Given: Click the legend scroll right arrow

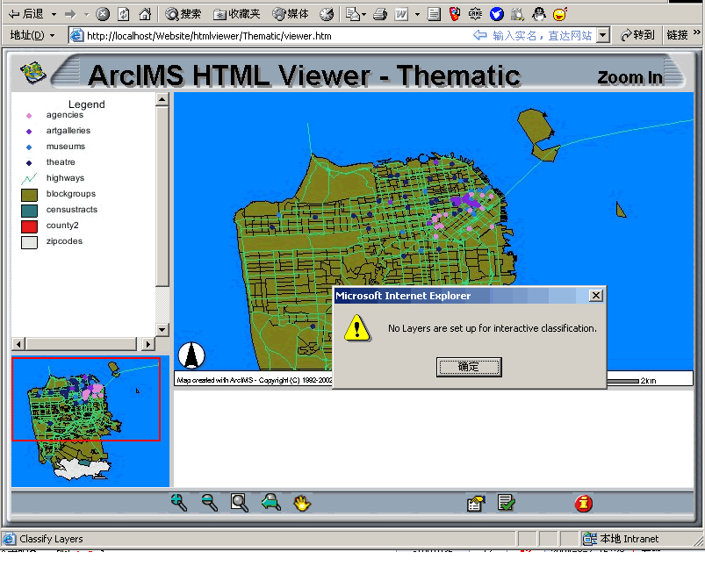Looking at the screenshot, I should pyautogui.click(x=148, y=344).
